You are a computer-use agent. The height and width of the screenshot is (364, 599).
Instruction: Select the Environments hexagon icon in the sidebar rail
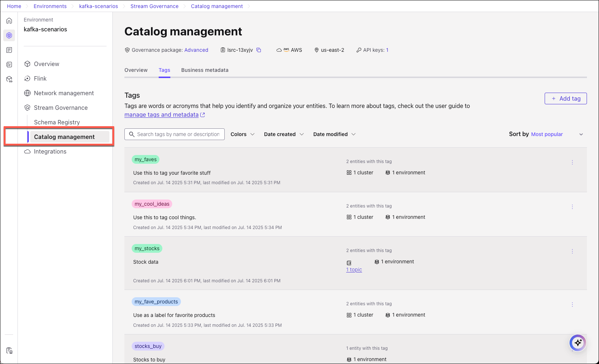(x=9, y=35)
